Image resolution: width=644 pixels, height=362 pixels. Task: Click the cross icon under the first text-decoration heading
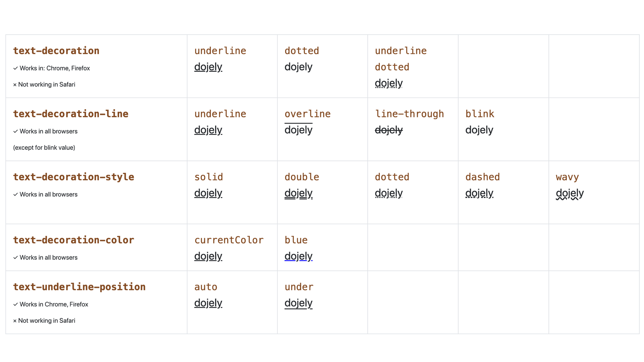[x=15, y=85]
